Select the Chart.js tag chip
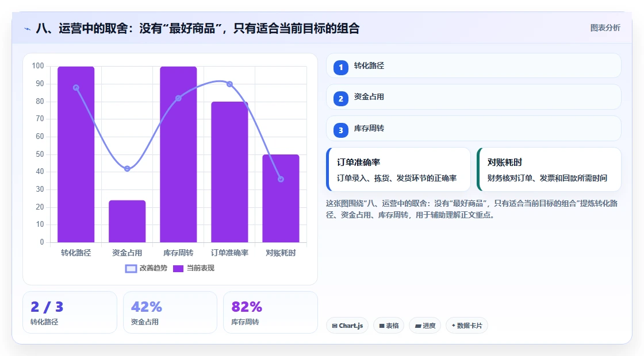Screen dimensions: 644x356 click(347, 326)
